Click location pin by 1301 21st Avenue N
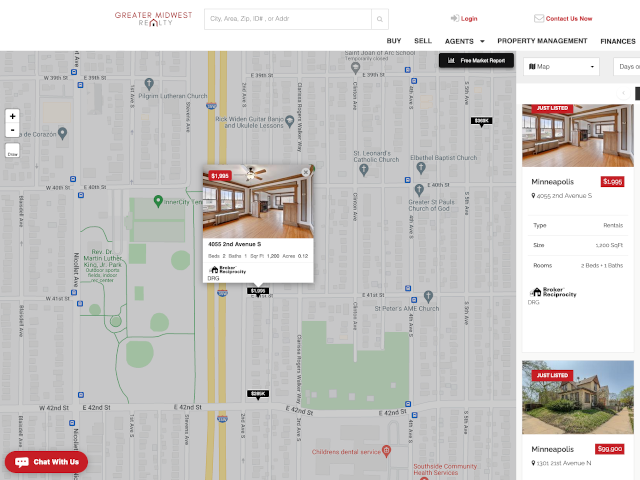The width and height of the screenshot is (640, 480). pos(533,463)
